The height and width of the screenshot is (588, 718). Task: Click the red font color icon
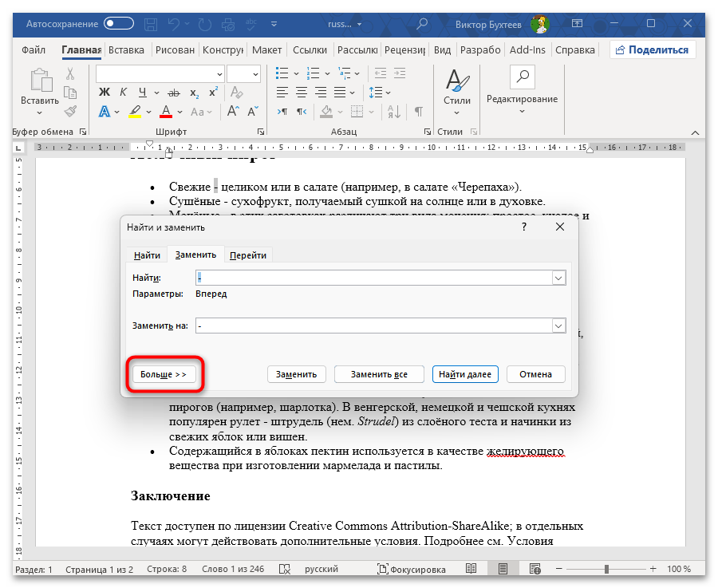[x=167, y=111]
